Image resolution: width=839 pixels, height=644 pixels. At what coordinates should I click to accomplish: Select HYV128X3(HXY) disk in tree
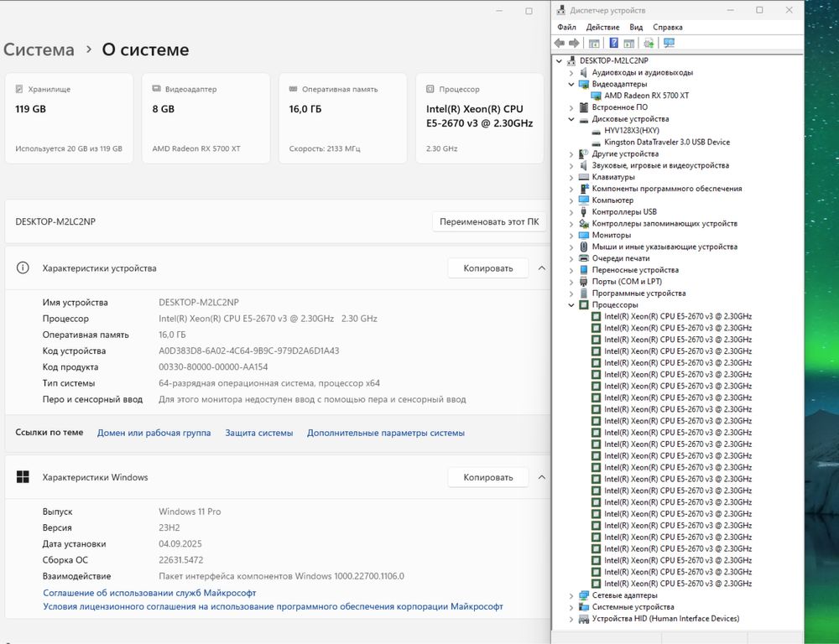(x=632, y=131)
